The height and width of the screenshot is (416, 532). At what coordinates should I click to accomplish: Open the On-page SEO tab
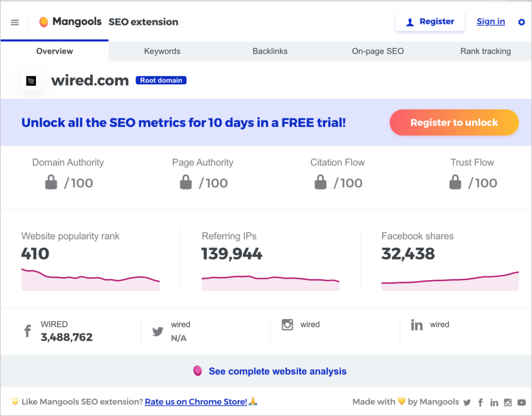coord(378,51)
